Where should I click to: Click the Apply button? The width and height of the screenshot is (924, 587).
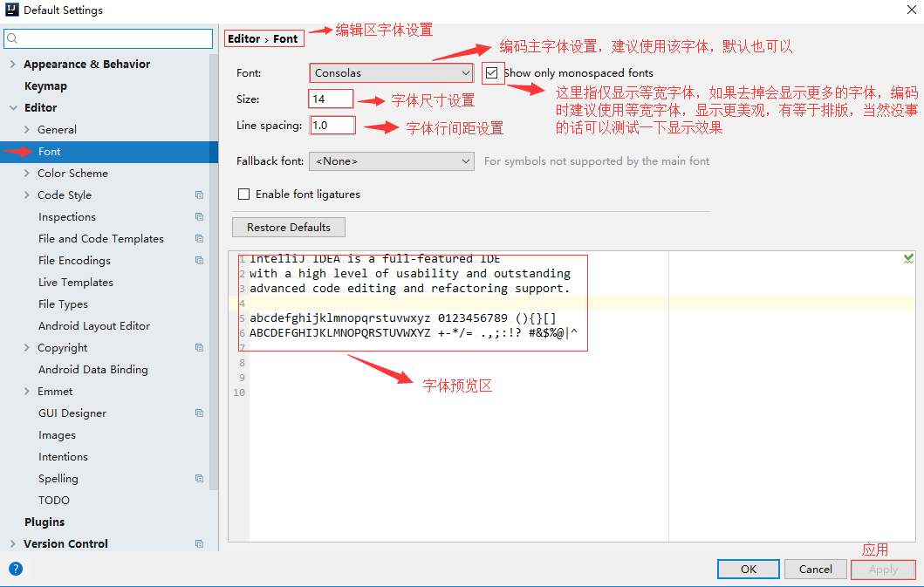pos(883,570)
